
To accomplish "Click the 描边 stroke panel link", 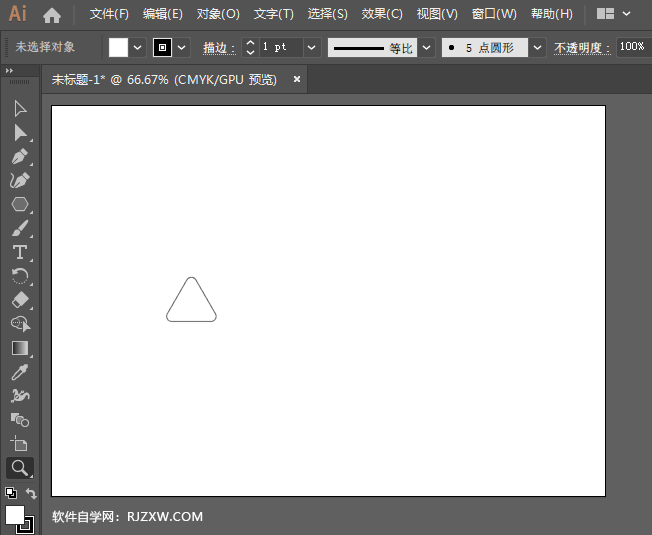I will pyautogui.click(x=219, y=48).
